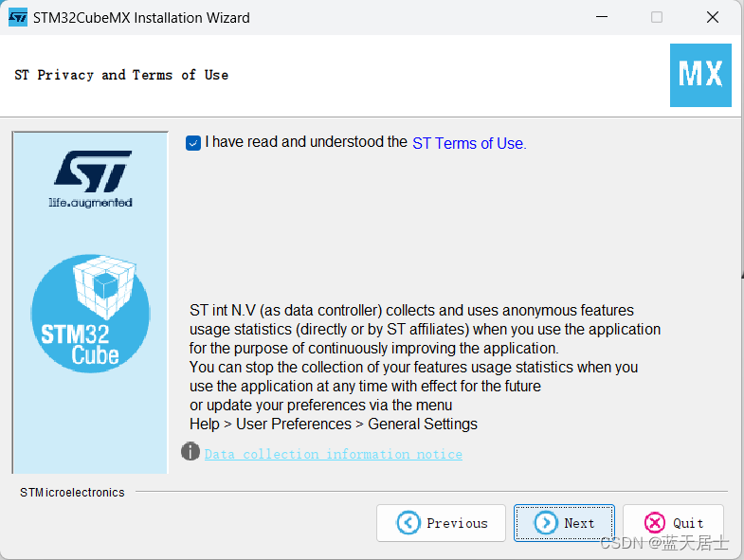Minimize the Installation Wizard window
This screenshot has height=560, width=744.
(x=602, y=17)
